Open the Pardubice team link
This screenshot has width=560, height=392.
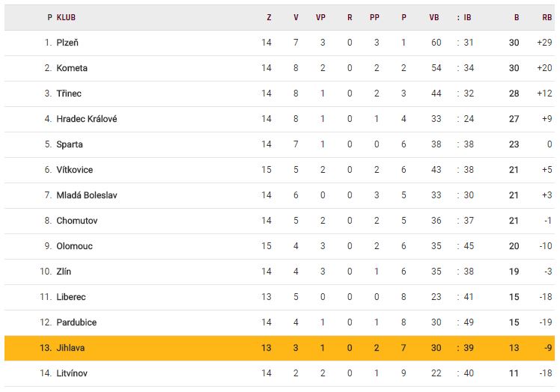coord(76,322)
